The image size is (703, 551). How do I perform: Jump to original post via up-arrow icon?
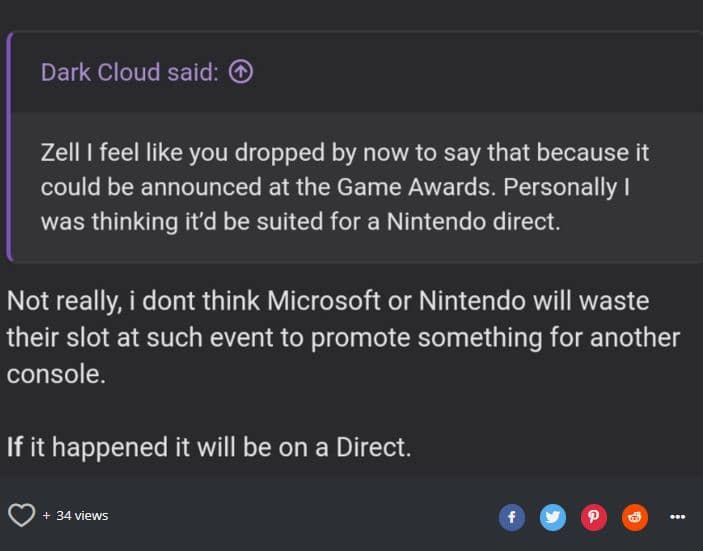240,72
